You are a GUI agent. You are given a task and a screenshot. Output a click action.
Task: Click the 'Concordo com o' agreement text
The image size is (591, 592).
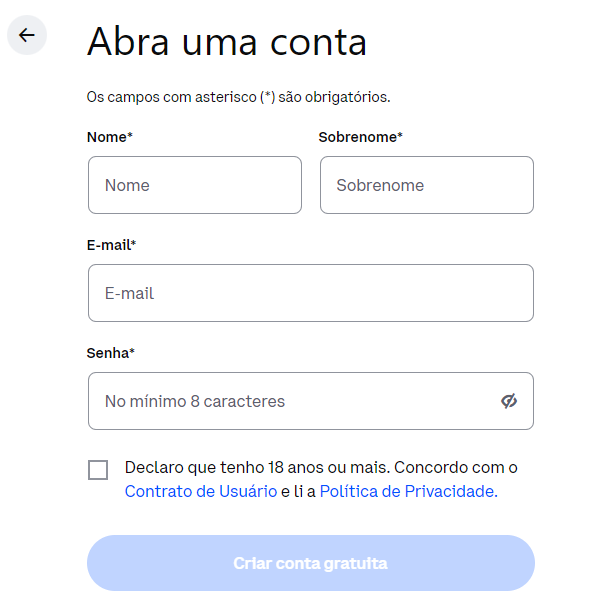pos(456,467)
